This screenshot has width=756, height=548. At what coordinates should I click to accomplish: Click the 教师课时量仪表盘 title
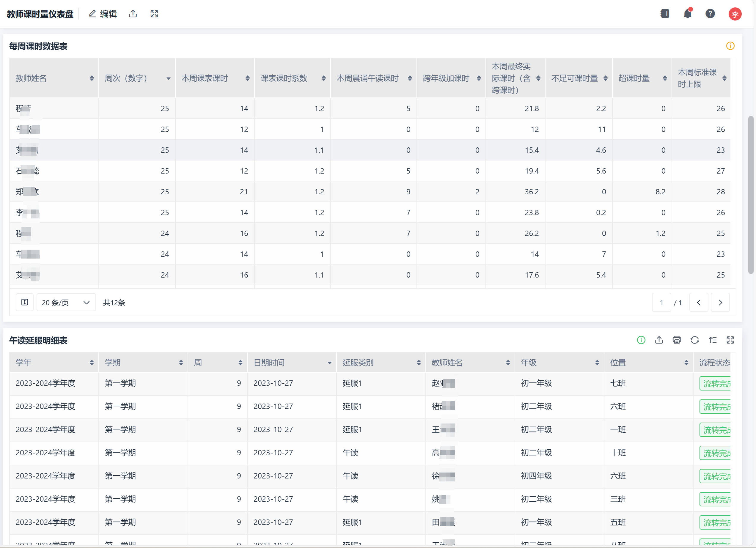[x=40, y=14]
